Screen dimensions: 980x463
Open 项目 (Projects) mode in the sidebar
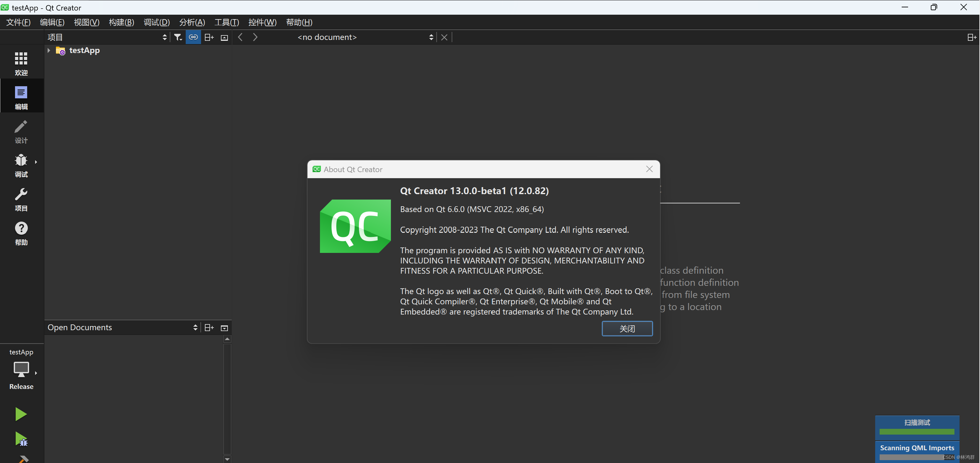[x=21, y=199]
